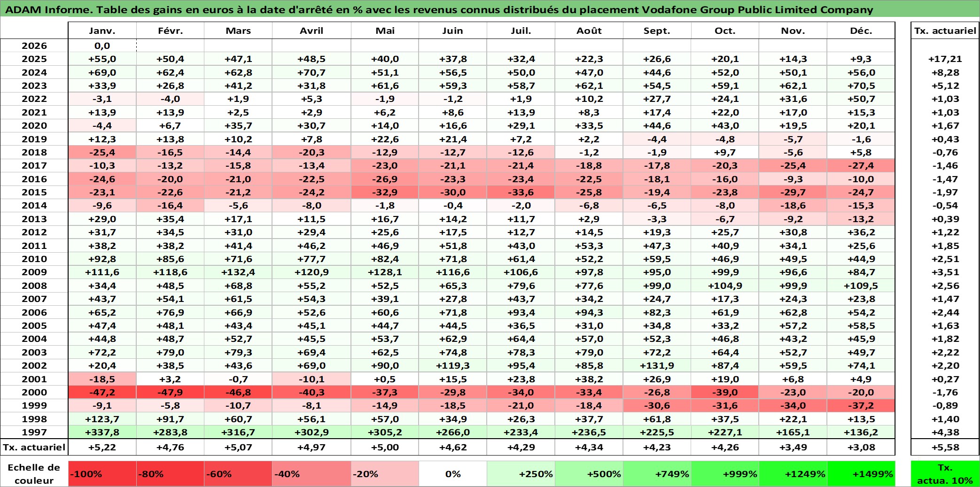Click the +749% color scale swatch

pos(657,474)
